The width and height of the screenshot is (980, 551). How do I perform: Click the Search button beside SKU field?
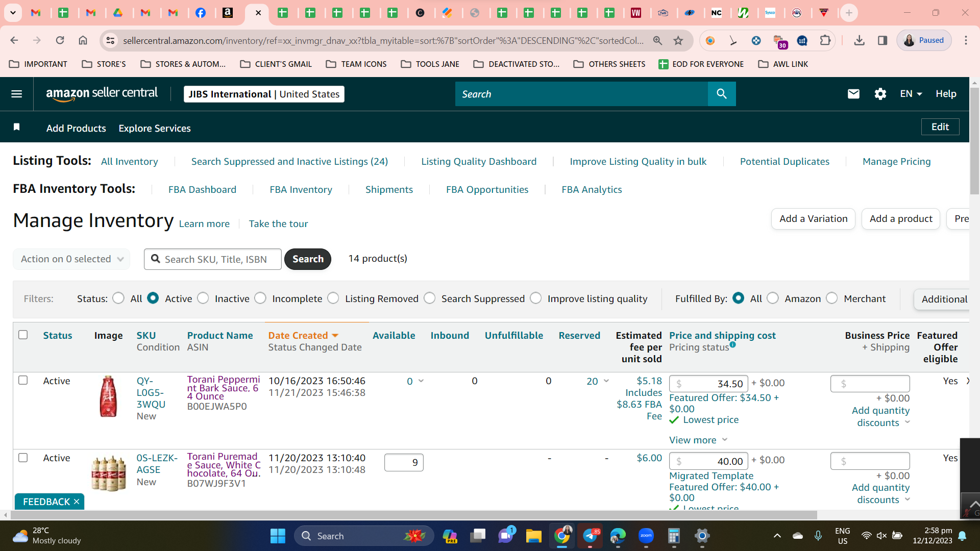(x=308, y=259)
